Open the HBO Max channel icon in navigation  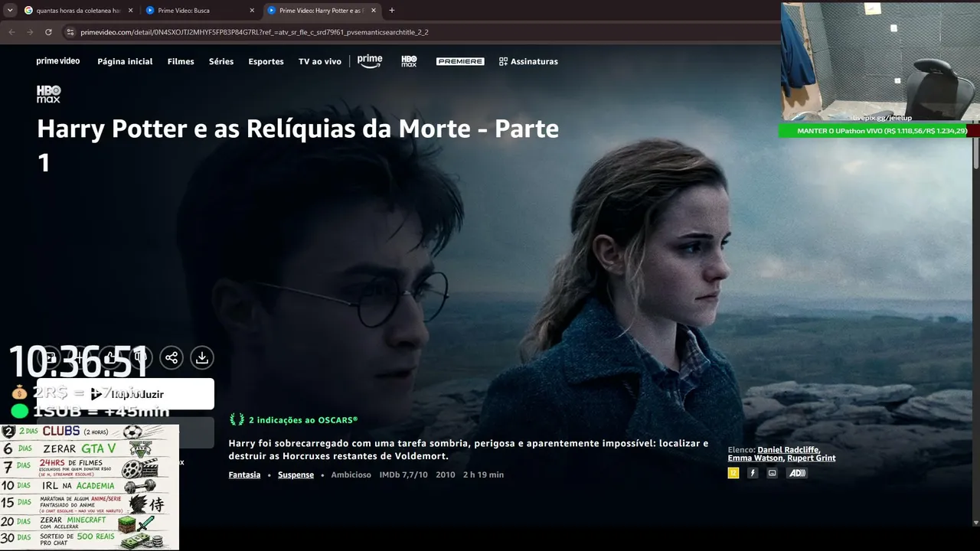tap(410, 61)
